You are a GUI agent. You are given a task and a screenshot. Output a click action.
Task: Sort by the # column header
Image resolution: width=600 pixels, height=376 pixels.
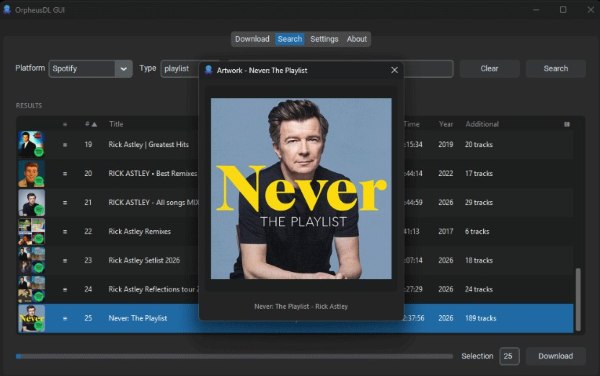tap(91, 124)
